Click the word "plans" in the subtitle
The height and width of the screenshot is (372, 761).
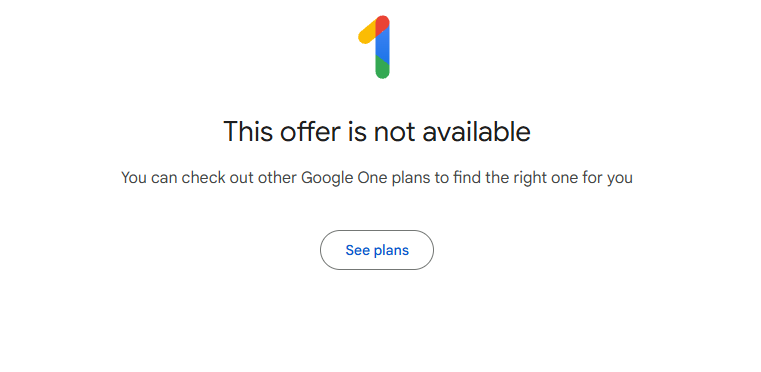click(x=411, y=179)
